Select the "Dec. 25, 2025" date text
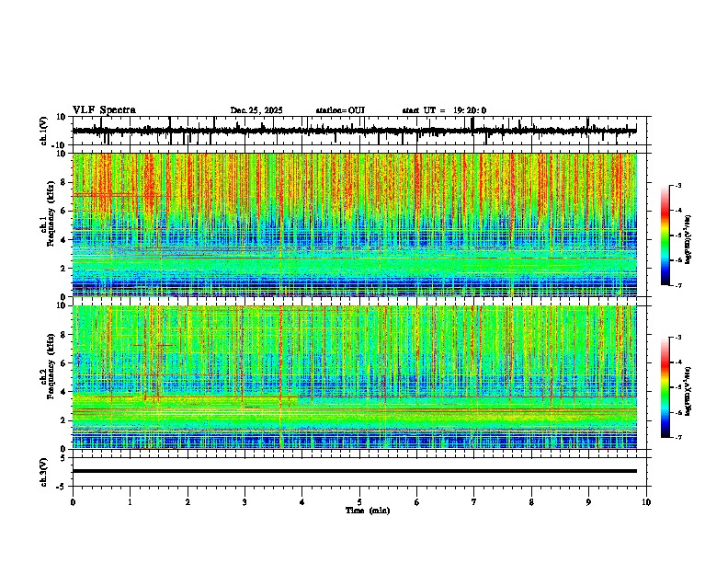This screenshot has width=728, height=563. pos(256,110)
